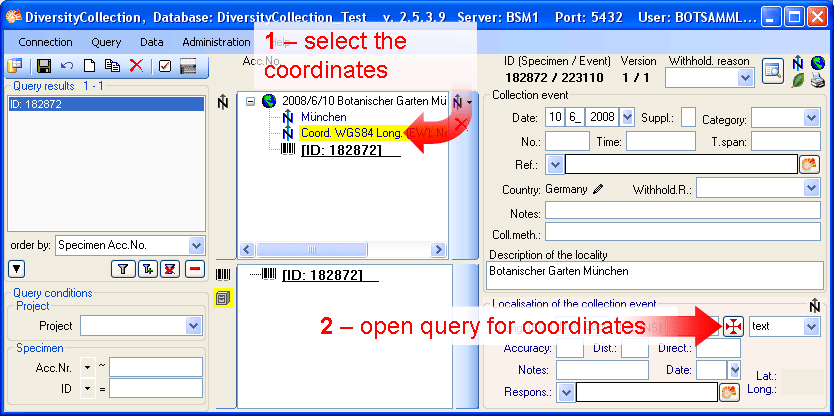Image resolution: width=834 pixels, height=416 pixels.
Task: Click the printer icon at top right
Action: click(x=817, y=81)
